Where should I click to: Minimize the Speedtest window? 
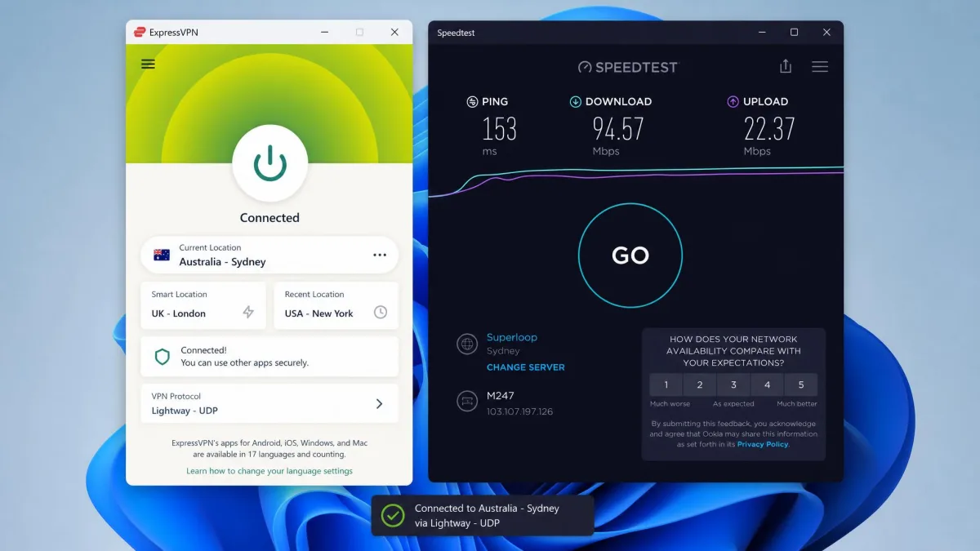(761, 32)
